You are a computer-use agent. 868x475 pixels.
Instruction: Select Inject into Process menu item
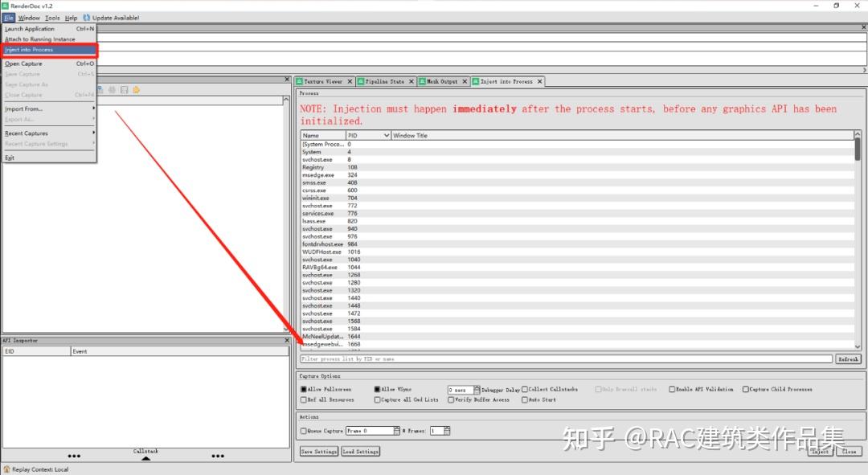(50, 50)
